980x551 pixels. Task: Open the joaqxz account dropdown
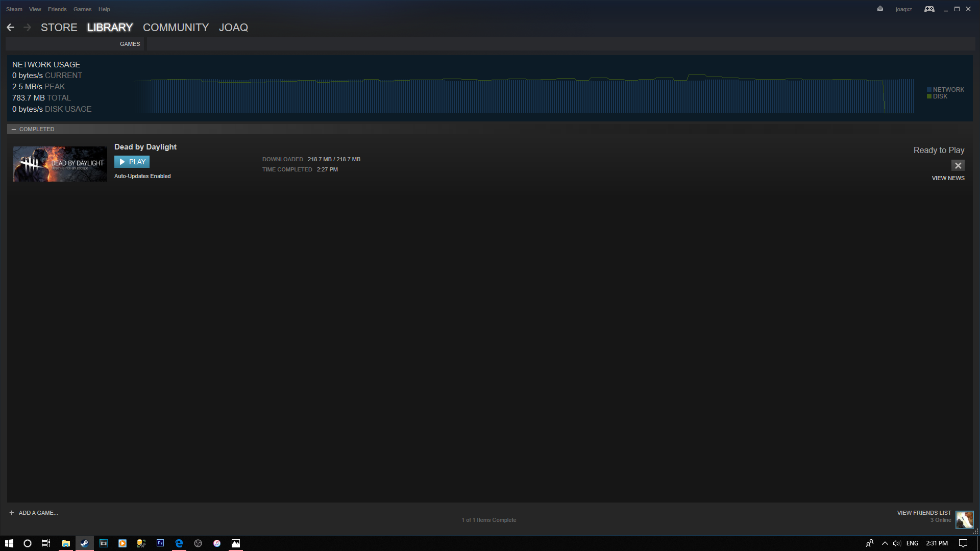click(x=903, y=9)
